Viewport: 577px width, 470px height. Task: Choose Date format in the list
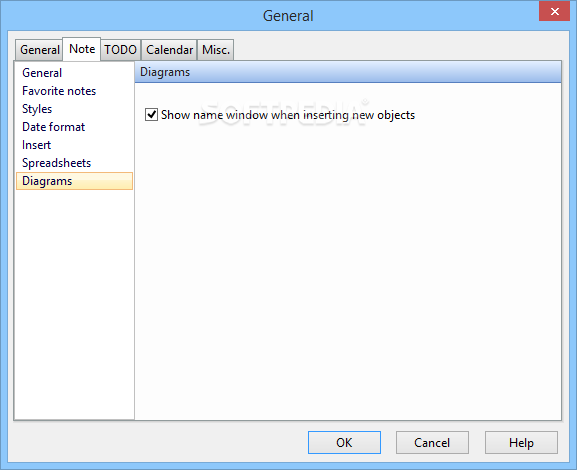point(74,127)
